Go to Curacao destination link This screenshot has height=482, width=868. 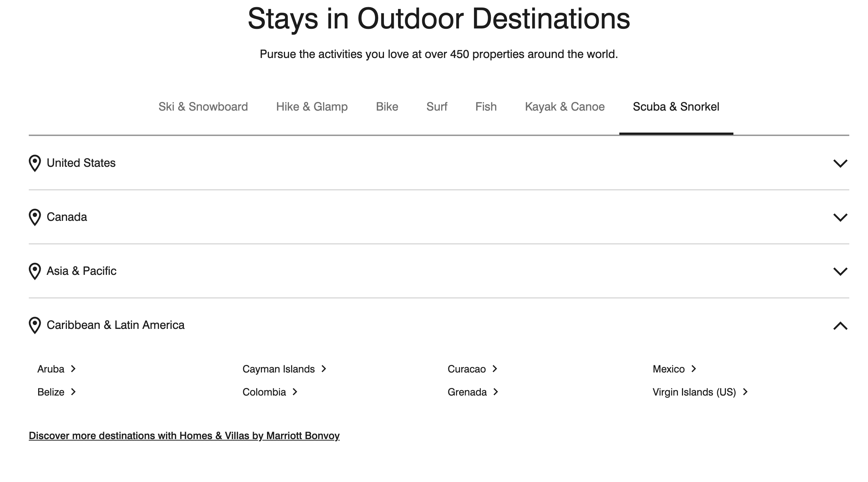click(466, 369)
